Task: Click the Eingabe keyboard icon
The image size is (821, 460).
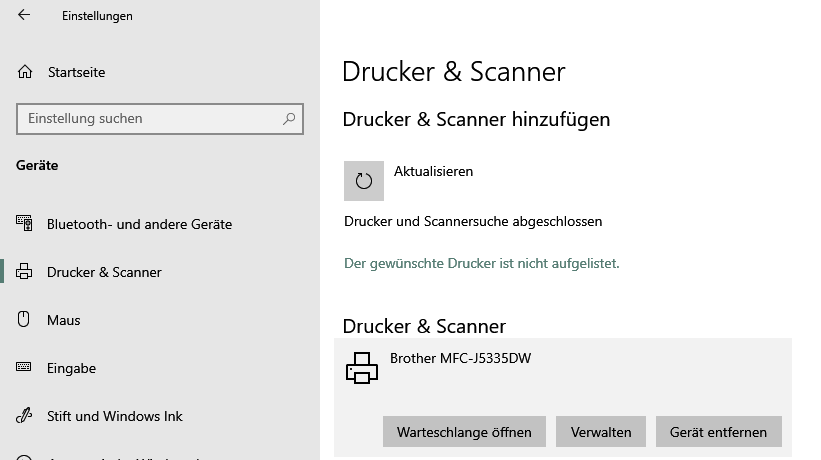Action: [x=24, y=367]
